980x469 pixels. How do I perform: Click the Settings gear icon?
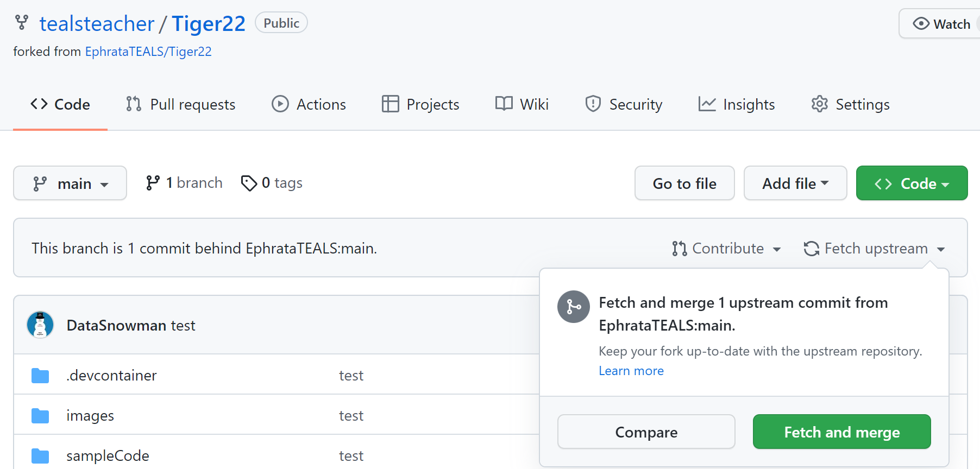[819, 104]
